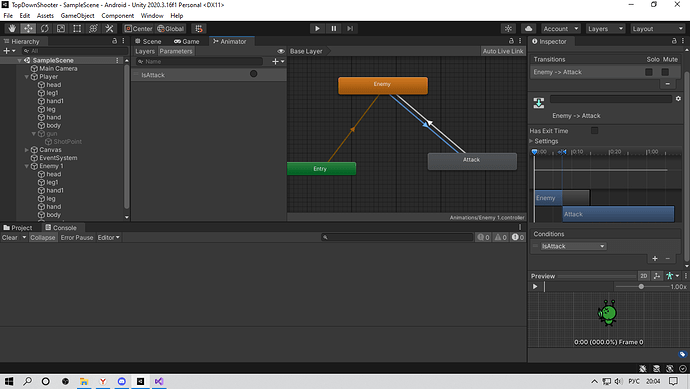The width and height of the screenshot is (690, 389).
Task: Toggle parameter visibility eye icon
Action: click(281, 51)
